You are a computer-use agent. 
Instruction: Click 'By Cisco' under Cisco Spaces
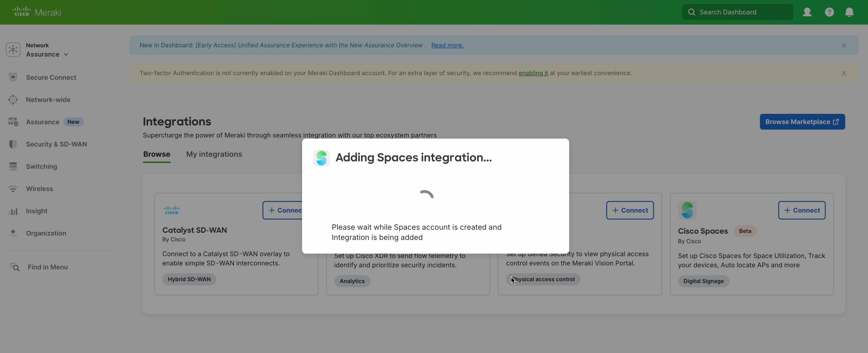689,241
